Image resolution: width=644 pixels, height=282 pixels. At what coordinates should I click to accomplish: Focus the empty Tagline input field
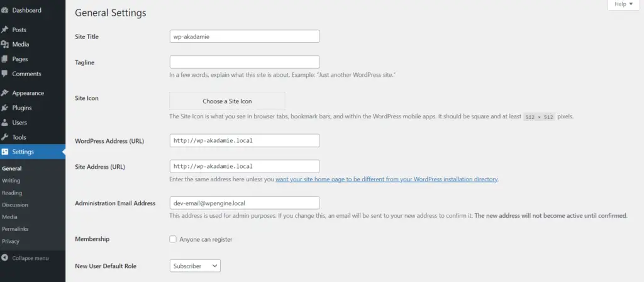(245, 62)
